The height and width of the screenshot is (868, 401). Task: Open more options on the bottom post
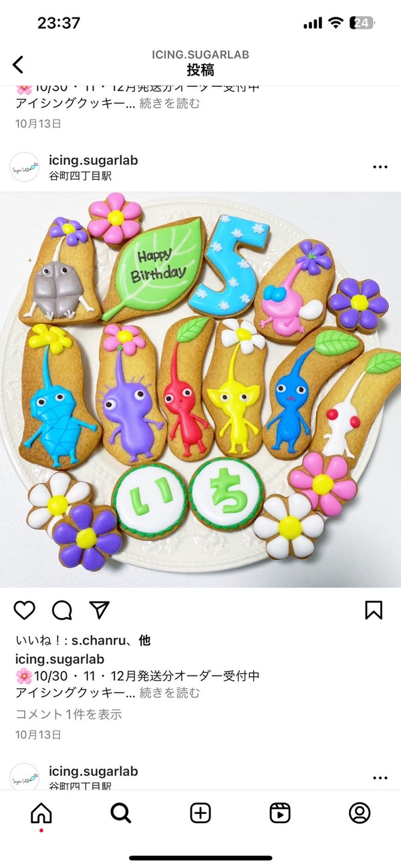tap(380, 778)
